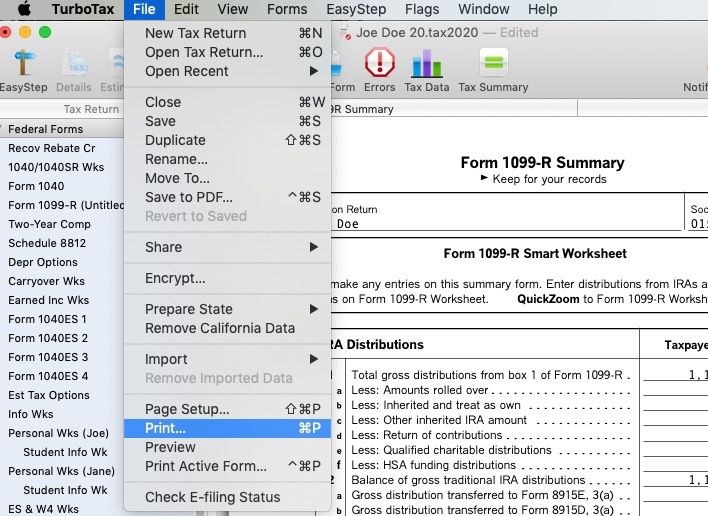Screen dimensions: 708x516
Task: Choose Open Tax Return...
Action: pos(228,52)
